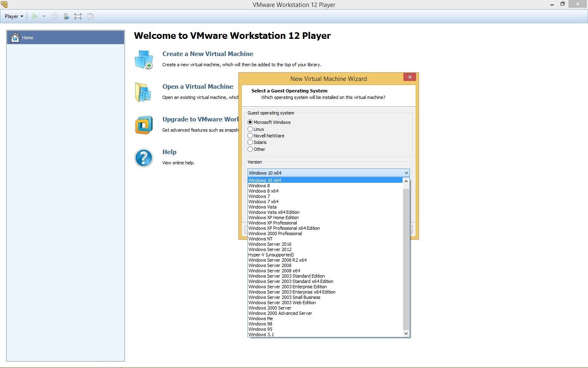Viewport: 588px width, 368px height.
Task: Pick Windows XP Professional x64 Edition
Action: (x=325, y=228)
